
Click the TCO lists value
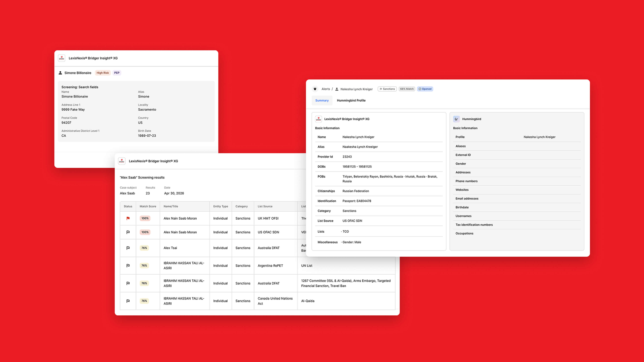[345, 232]
